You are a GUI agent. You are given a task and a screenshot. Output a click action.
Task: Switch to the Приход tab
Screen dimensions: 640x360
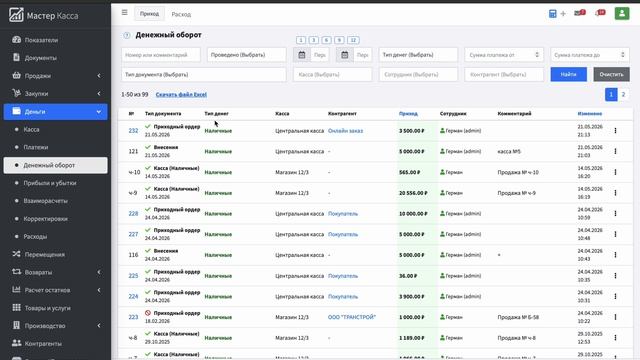click(x=149, y=14)
